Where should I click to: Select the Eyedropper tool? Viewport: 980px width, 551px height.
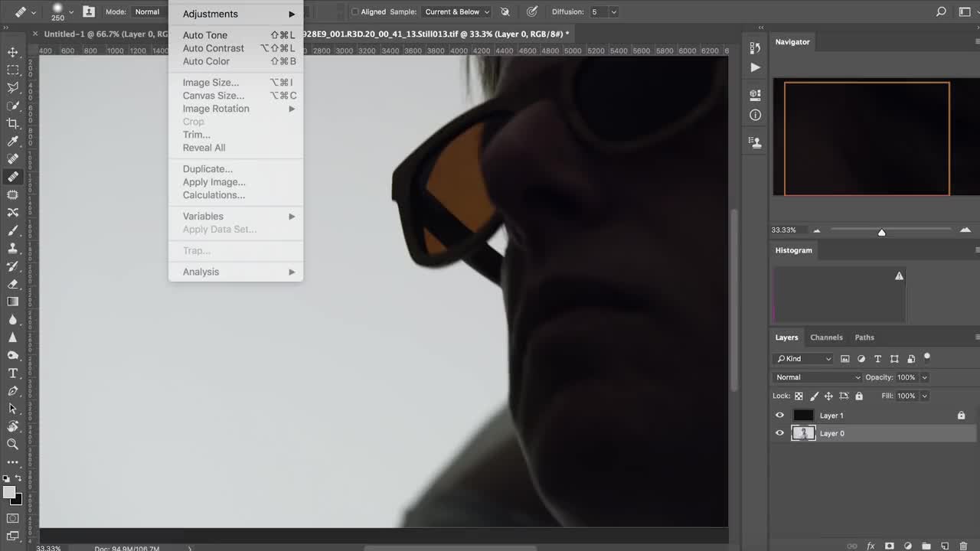12,141
